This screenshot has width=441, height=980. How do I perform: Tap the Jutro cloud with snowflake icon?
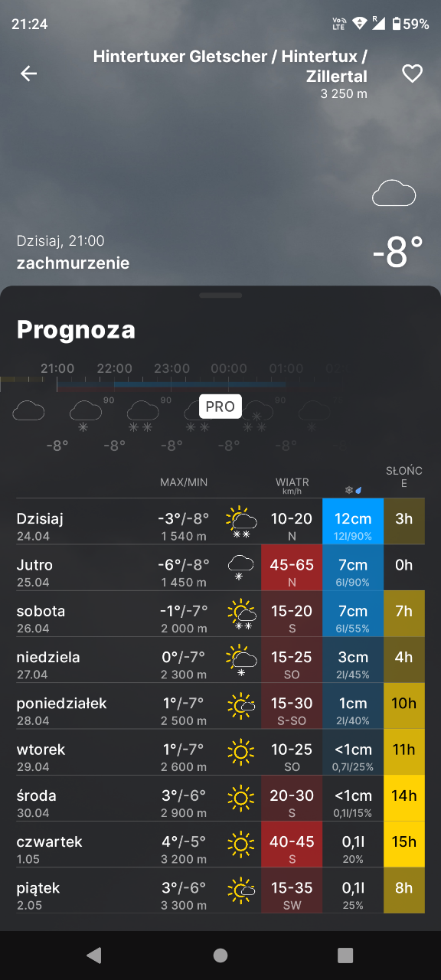pyautogui.click(x=240, y=568)
